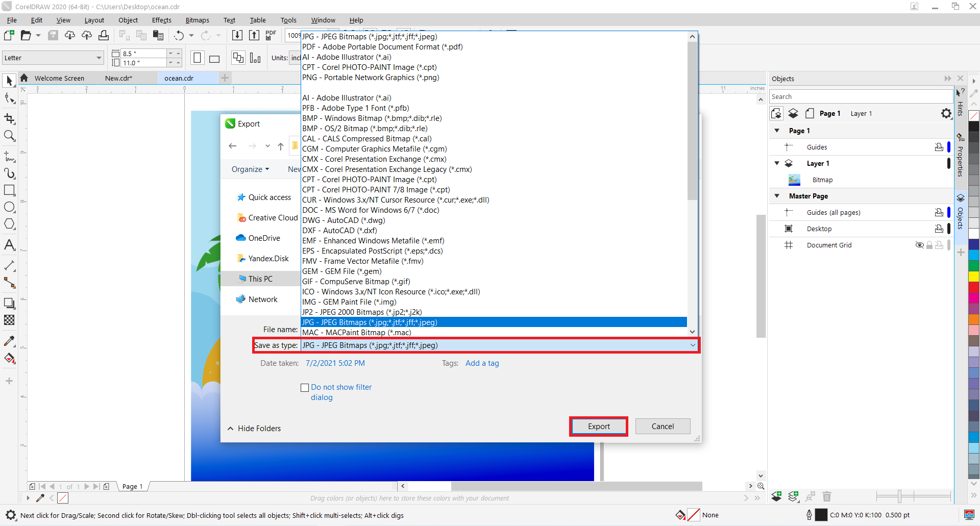Click the Print icon in toolbar

point(104,35)
